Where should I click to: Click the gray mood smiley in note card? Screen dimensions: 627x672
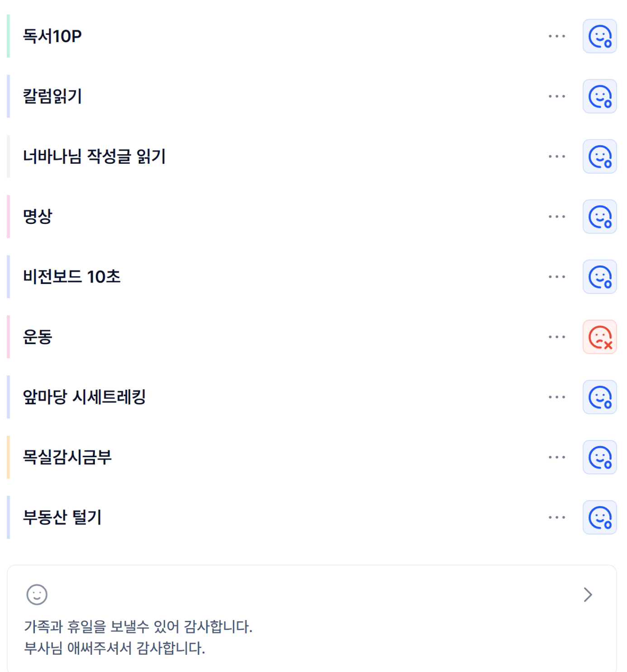[37, 594]
